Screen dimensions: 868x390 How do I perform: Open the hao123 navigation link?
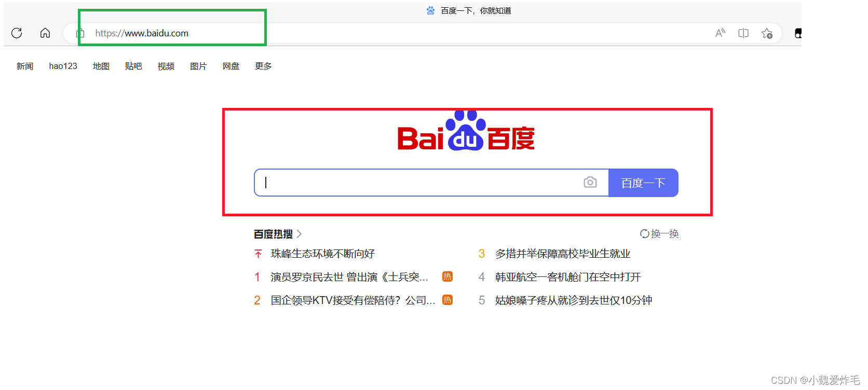(x=63, y=66)
